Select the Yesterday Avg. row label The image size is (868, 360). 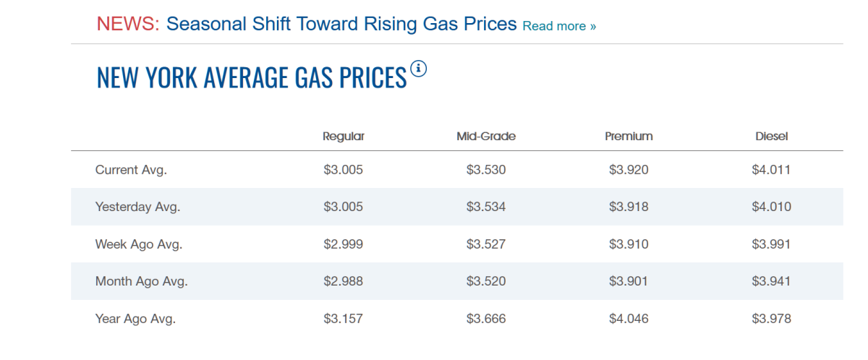pyautogui.click(x=137, y=207)
